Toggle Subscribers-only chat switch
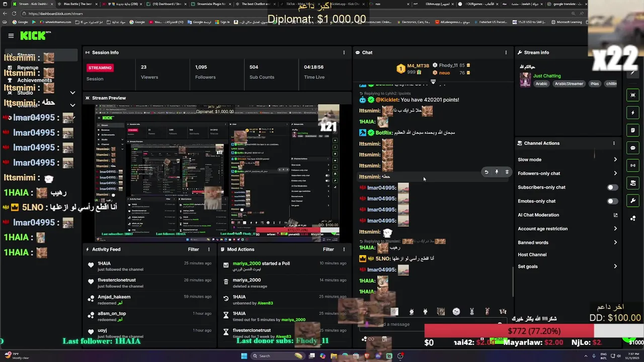 (x=612, y=188)
